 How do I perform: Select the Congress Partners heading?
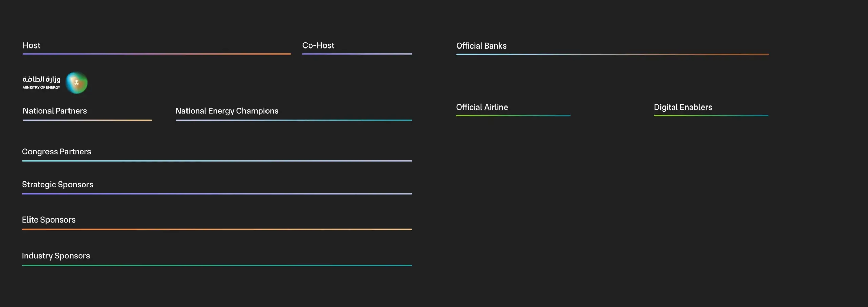[x=57, y=152]
